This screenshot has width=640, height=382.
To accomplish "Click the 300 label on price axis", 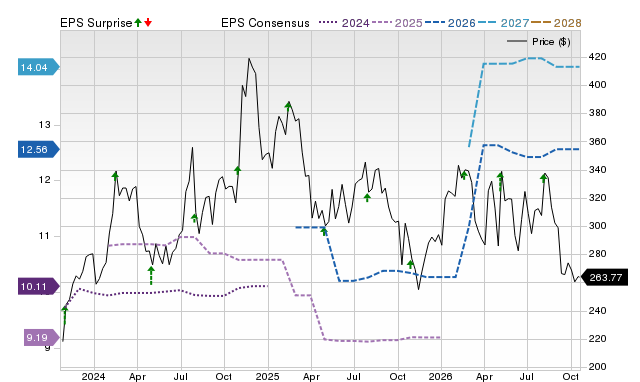I will point(597,226).
